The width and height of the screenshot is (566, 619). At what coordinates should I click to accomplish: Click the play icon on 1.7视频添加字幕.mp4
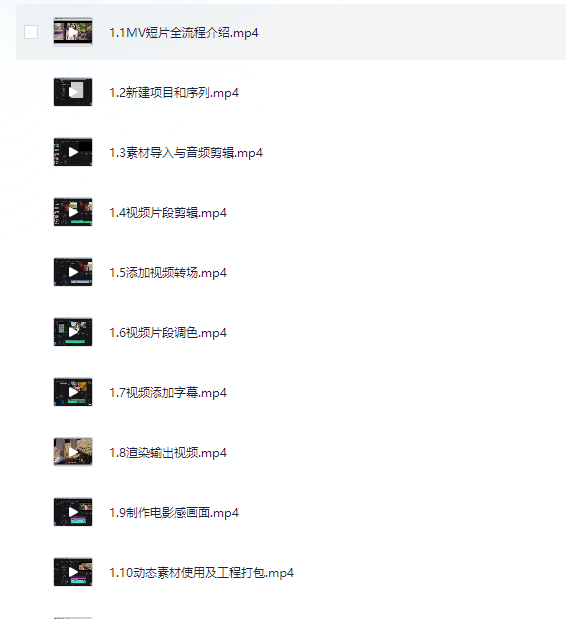[x=73, y=392]
